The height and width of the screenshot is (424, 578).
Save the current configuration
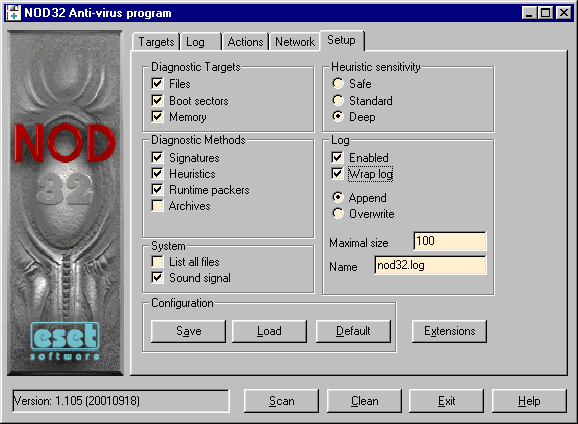(x=188, y=331)
